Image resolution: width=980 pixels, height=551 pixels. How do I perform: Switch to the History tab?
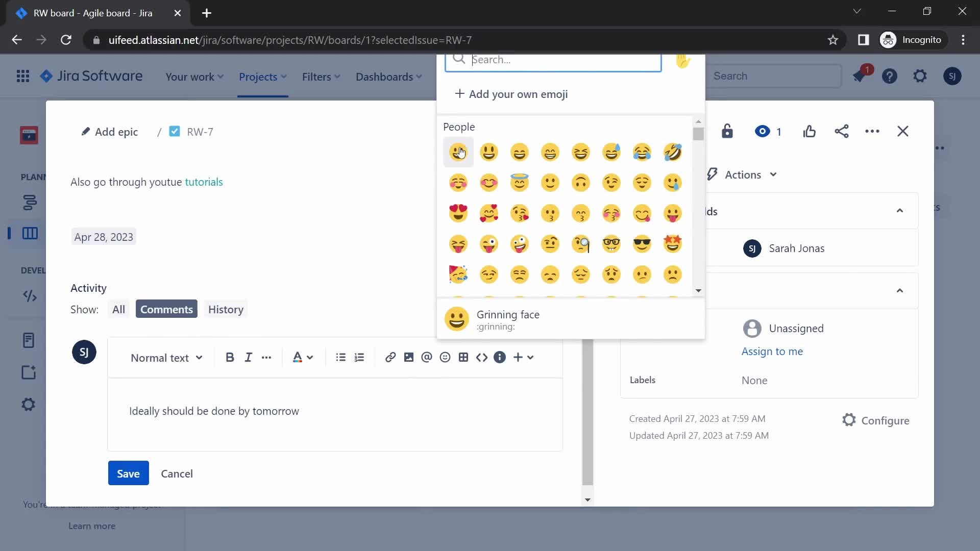click(x=226, y=309)
